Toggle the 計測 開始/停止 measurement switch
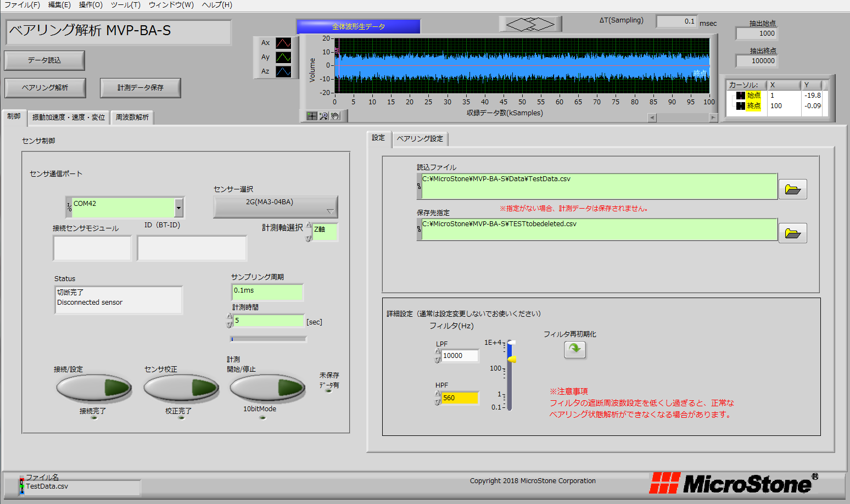Image resolution: width=850 pixels, height=504 pixels. [267, 388]
